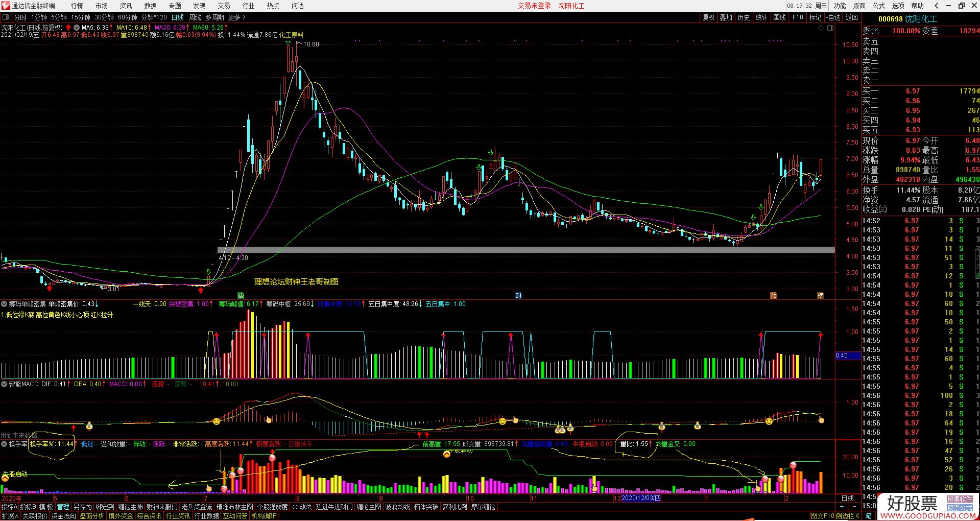This screenshot has width=980, height=521.
Task: Toggle the left sidebar panel icon
Action: coord(6,17)
